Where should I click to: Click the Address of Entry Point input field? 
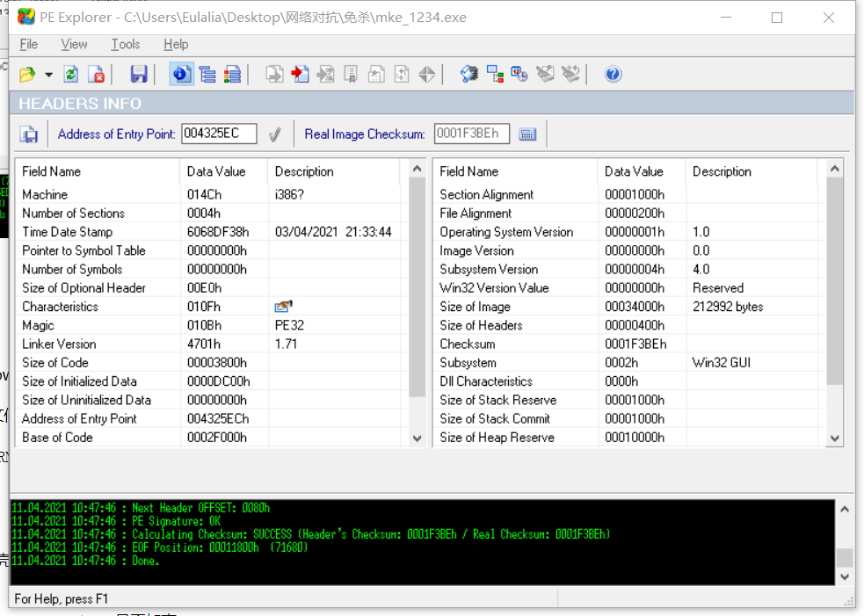tap(220, 134)
